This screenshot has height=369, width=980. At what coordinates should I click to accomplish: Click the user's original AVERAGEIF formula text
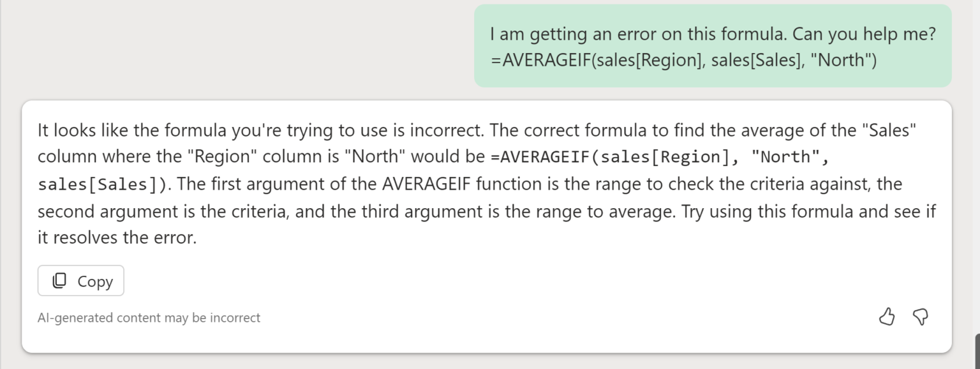coord(683,61)
